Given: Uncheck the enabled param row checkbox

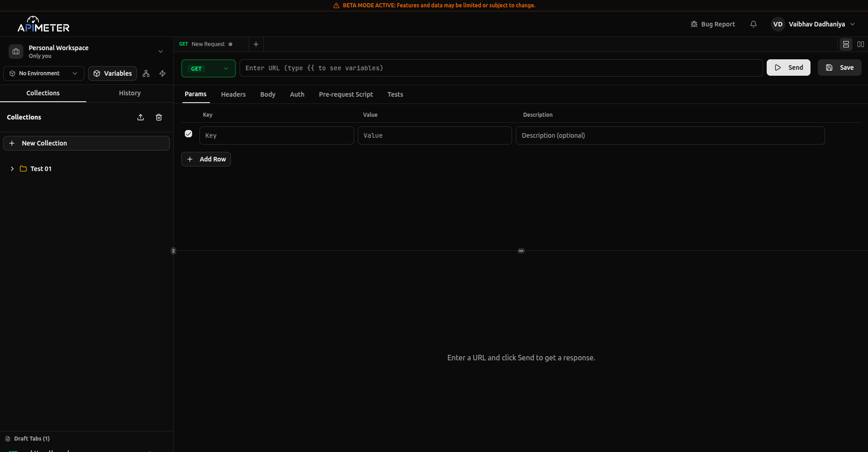Looking at the screenshot, I should (188, 134).
